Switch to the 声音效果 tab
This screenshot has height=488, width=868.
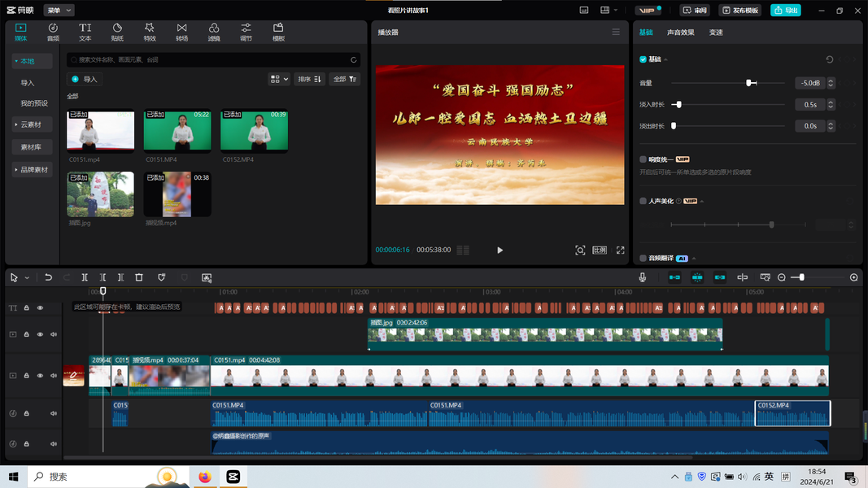[680, 32]
